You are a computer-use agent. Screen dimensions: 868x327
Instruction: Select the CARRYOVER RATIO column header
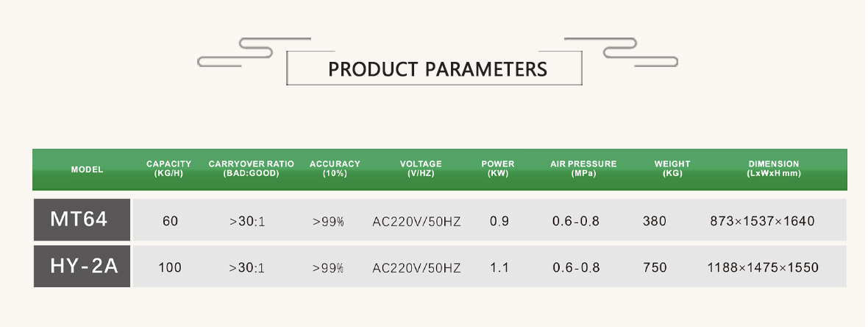tap(252, 169)
